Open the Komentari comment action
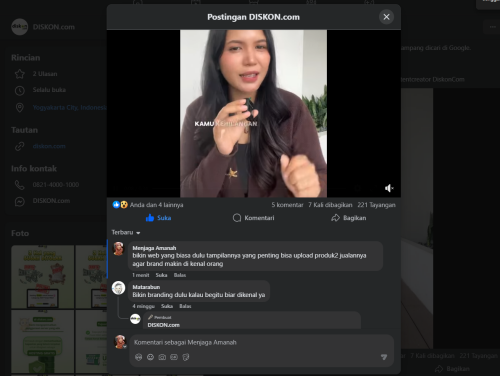 tap(253, 218)
